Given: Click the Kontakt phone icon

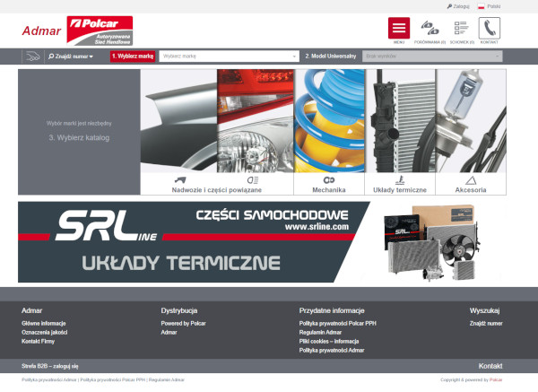Looking at the screenshot, I should point(489,28).
